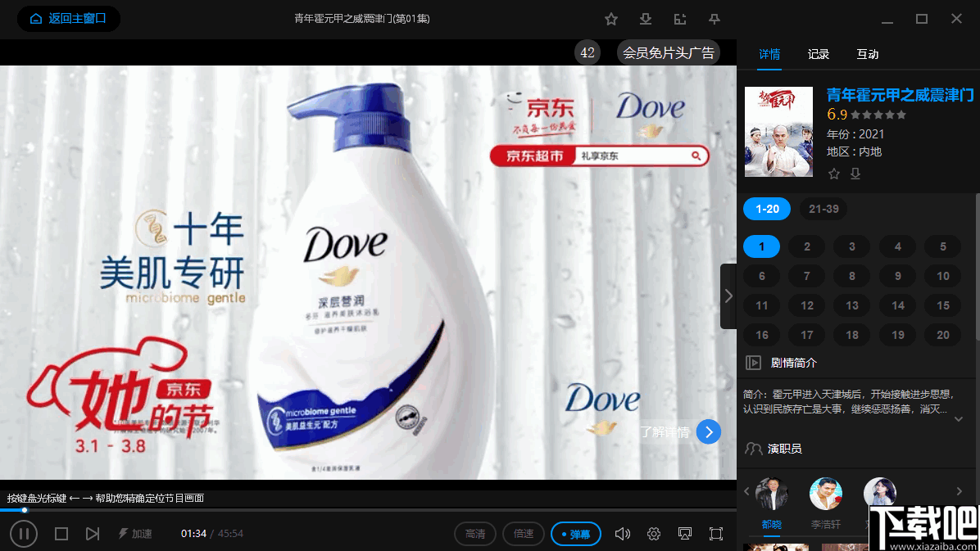Open actor 都晓's avatar

point(771,494)
